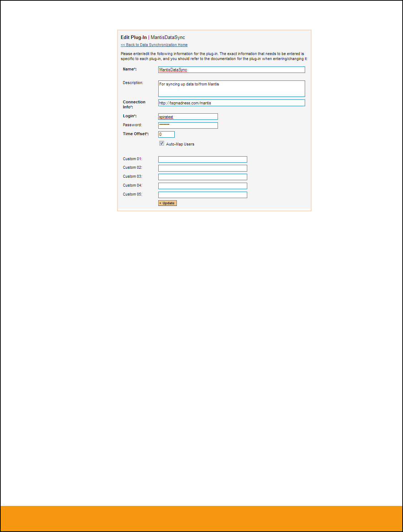The height and width of the screenshot is (532, 403).
Task: Focus the Time Offset field
Action: (x=166, y=134)
